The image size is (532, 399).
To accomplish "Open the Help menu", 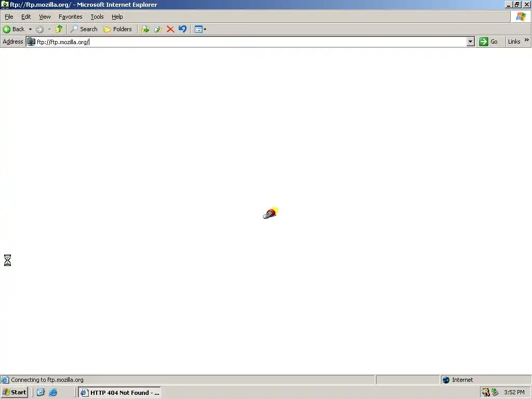I will tap(117, 17).
